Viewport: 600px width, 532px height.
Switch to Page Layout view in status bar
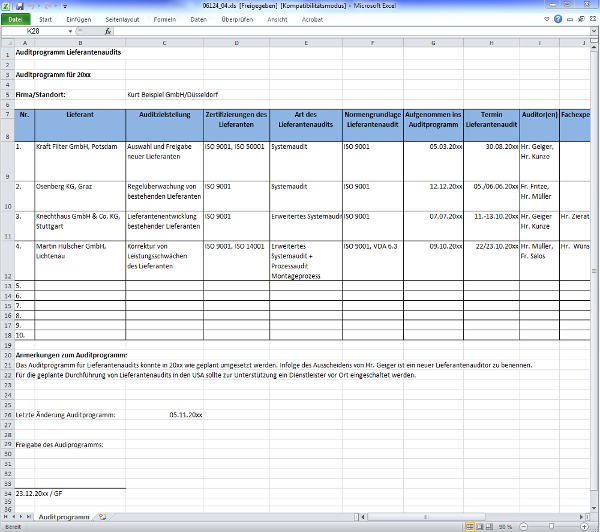(x=478, y=526)
